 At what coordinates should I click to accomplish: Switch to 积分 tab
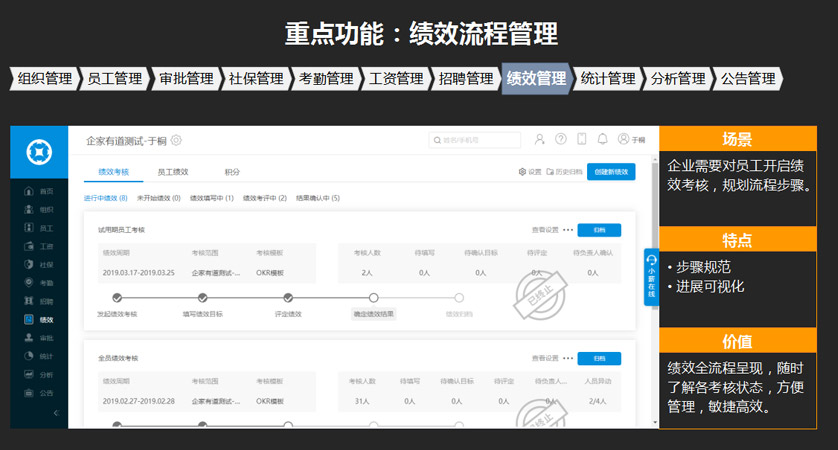(232, 172)
